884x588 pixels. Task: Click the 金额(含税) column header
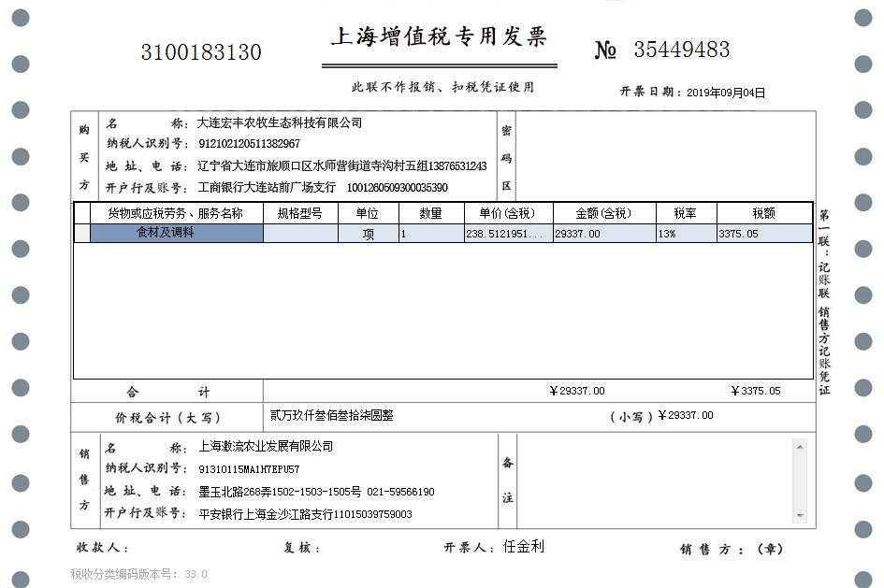[x=603, y=213]
